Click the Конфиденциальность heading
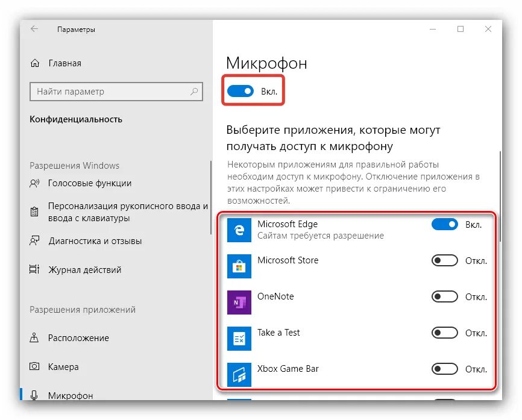The width and height of the screenshot is (522, 420). coord(76,119)
